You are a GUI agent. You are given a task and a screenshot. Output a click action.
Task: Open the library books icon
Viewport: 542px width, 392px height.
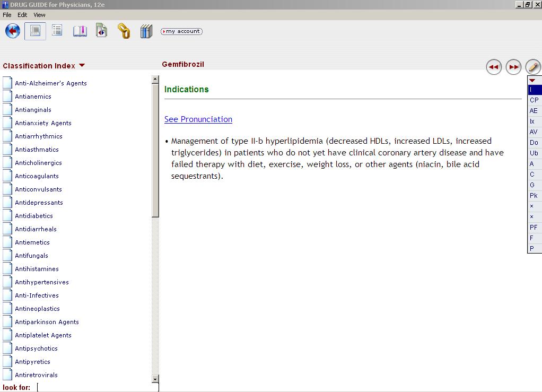(146, 31)
